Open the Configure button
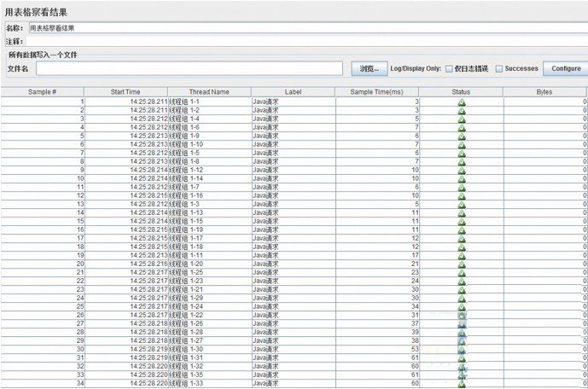The height and width of the screenshot is (389, 588). pyautogui.click(x=566, y=68)
